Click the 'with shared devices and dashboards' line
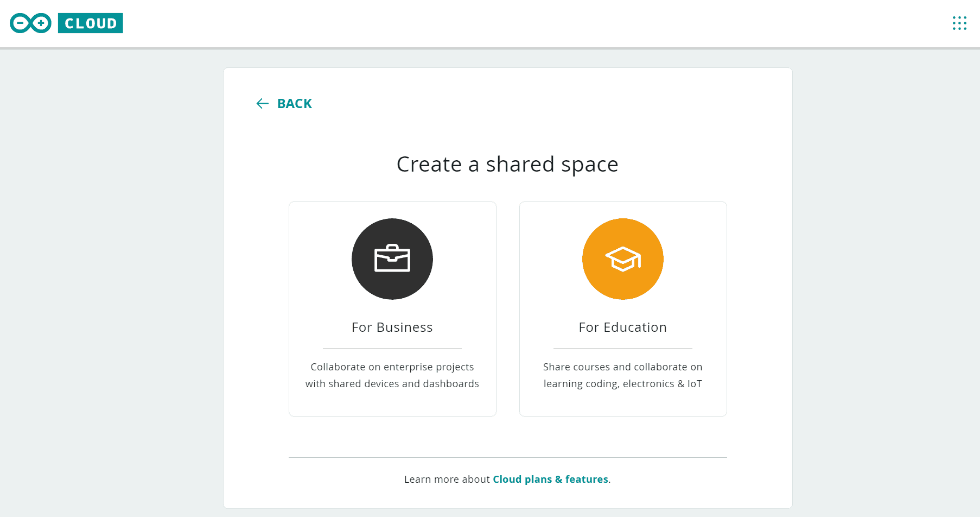This screenshot has width=980, height=517. [392, 384]
